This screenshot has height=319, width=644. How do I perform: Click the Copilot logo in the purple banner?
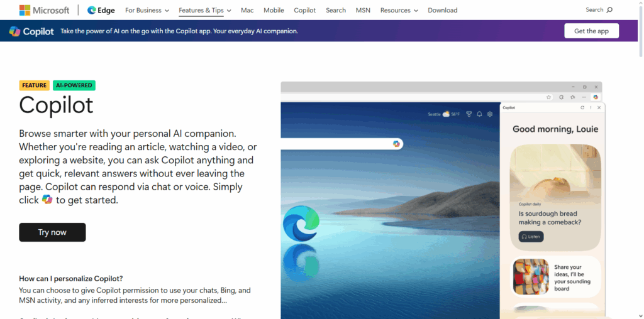point(31,31)
